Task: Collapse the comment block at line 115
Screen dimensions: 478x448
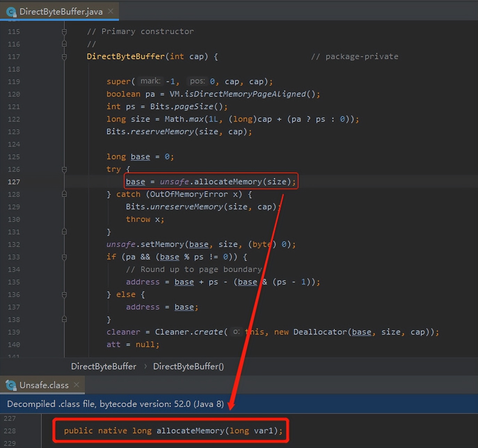Action: click(x=64, y=32)
